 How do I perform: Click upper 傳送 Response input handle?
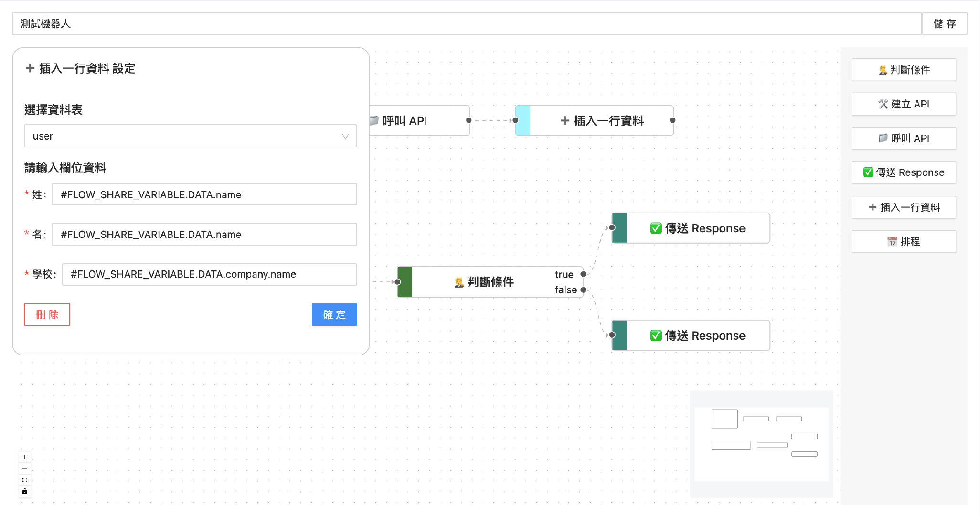pos(612,228)
